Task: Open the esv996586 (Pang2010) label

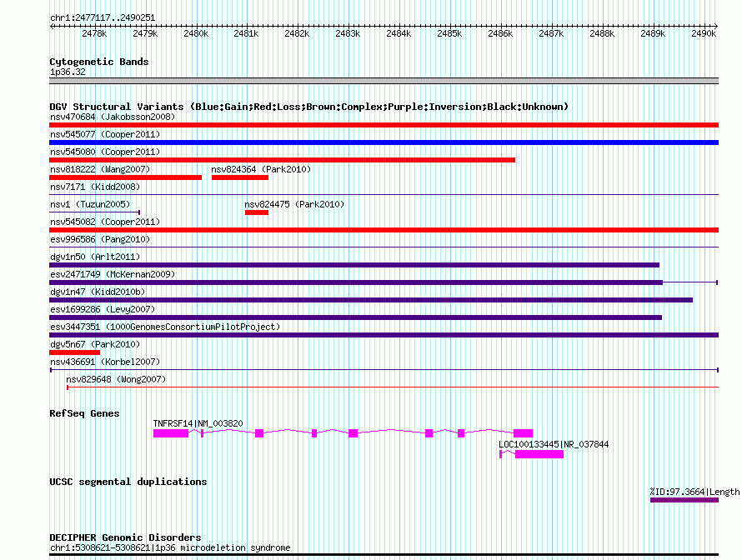Action: [100, 239]
